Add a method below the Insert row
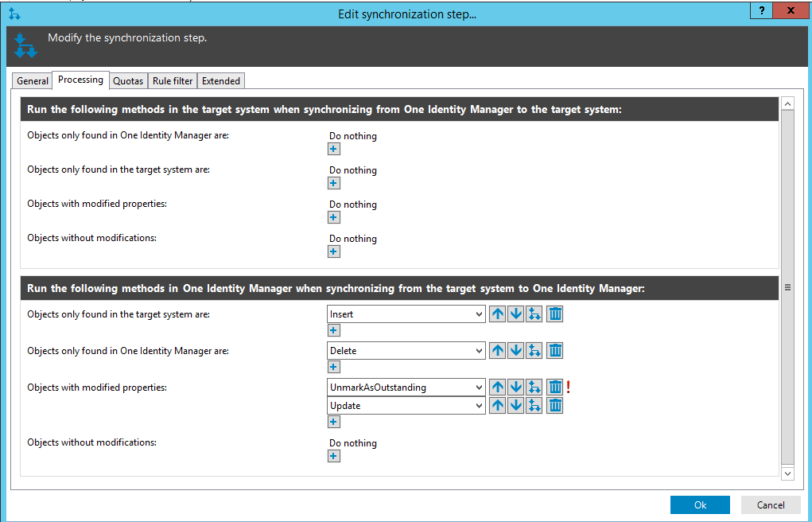Image resolution: width=812 pixels, height=522 pixels. tap(333, 331)
